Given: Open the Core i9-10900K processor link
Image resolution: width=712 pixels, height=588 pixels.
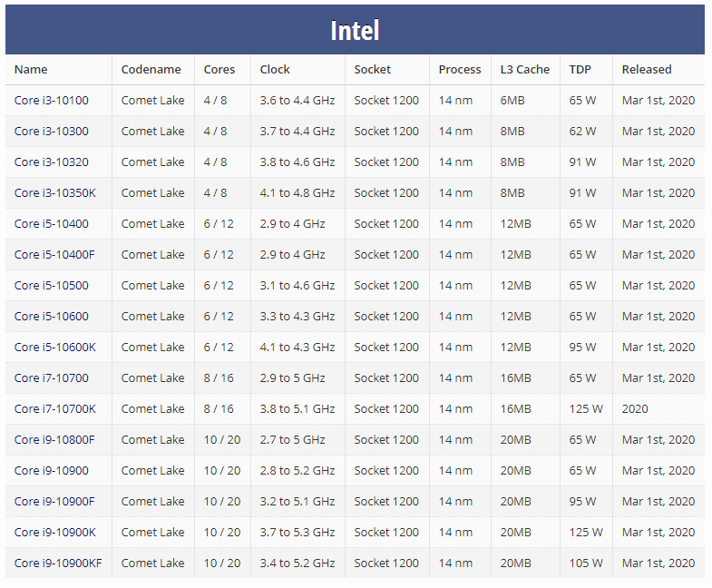Looking at the screenshot, I should click(55, 533).
